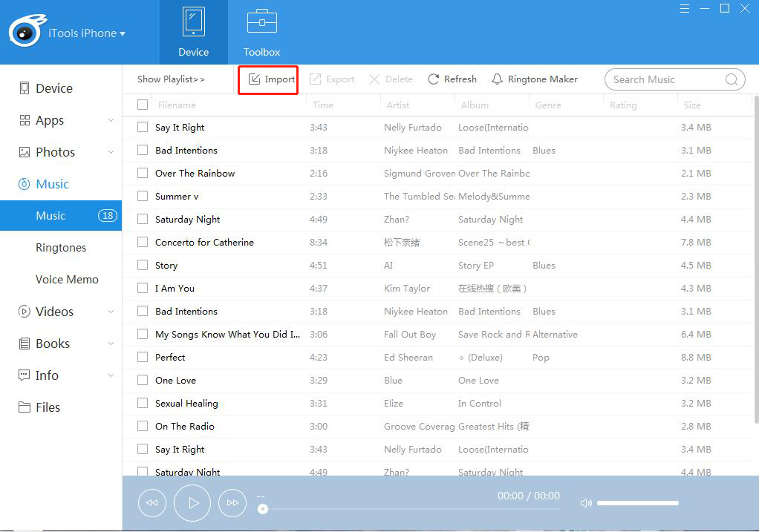Check the Sexual Healing checkbox
Viewport: 759px width, 532px height.
(x=143, y=403)
